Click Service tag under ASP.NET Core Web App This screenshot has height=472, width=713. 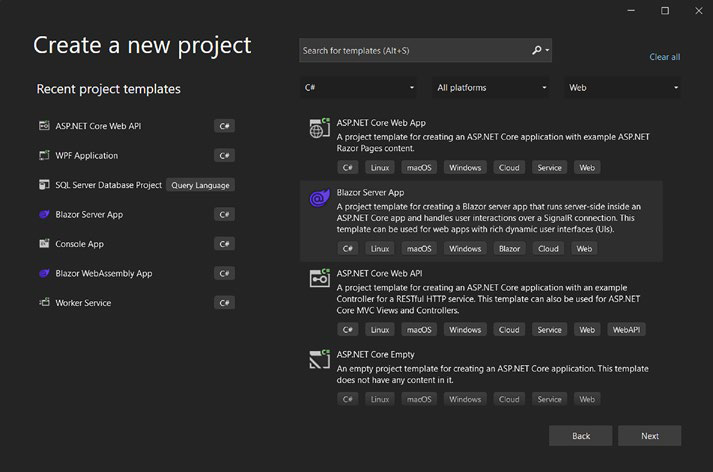point(549,168)
